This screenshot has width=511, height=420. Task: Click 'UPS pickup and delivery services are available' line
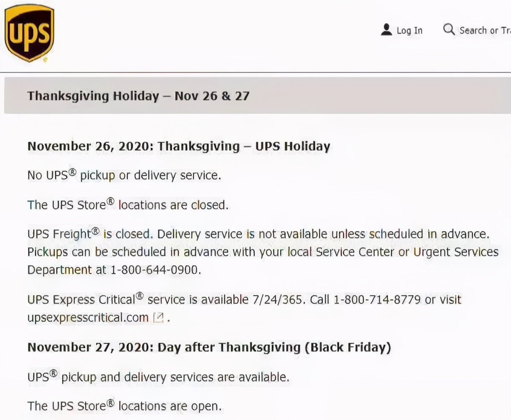[158, 377]
